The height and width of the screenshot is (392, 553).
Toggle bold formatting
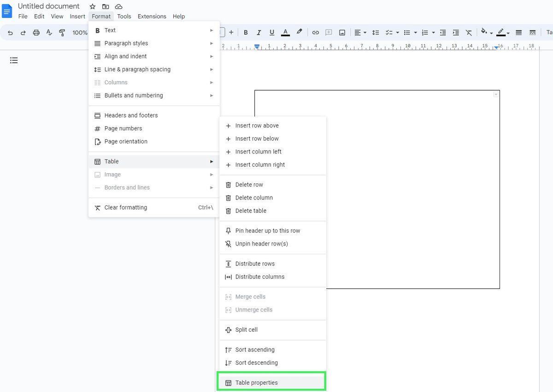click(246, 32)
